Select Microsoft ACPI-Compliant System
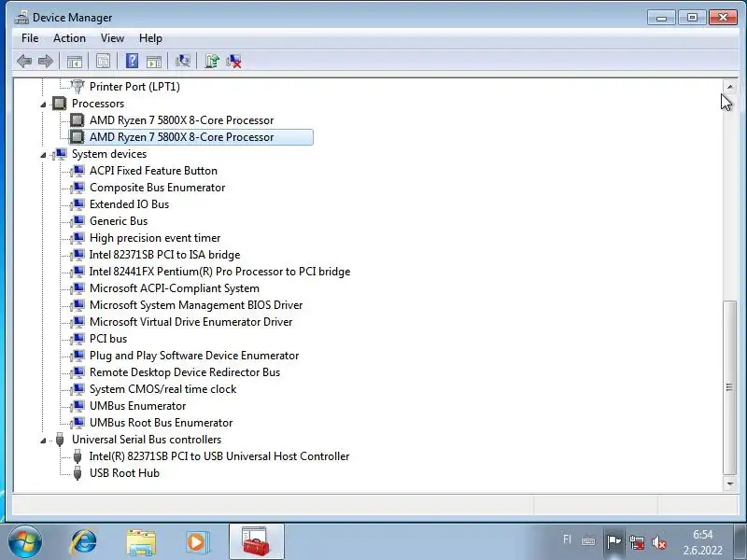 (x=175, y=288)
